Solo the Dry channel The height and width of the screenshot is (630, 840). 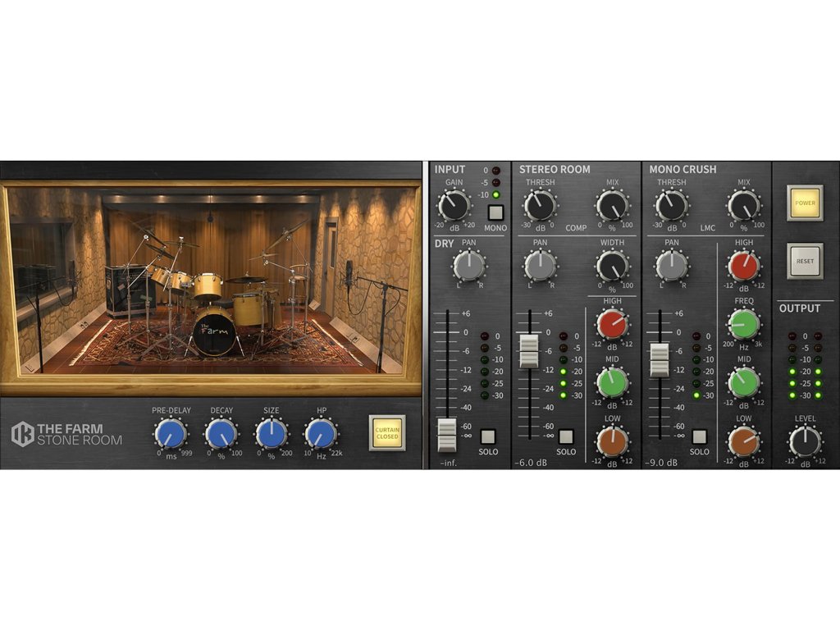(489, 436)
